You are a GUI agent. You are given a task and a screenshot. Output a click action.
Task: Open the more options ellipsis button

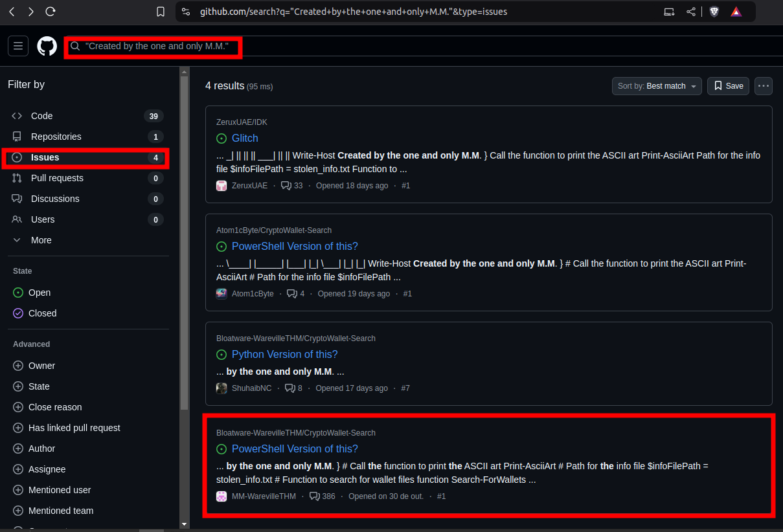(x=764, y=86)
